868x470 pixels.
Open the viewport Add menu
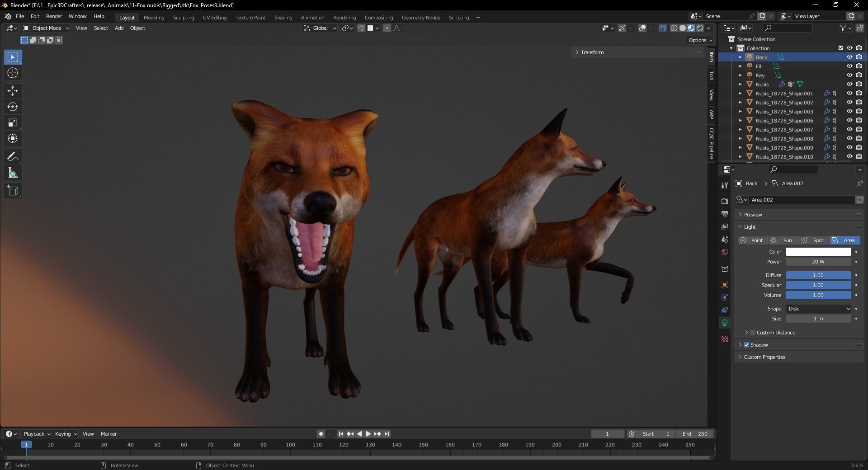(x=119, y=28)
